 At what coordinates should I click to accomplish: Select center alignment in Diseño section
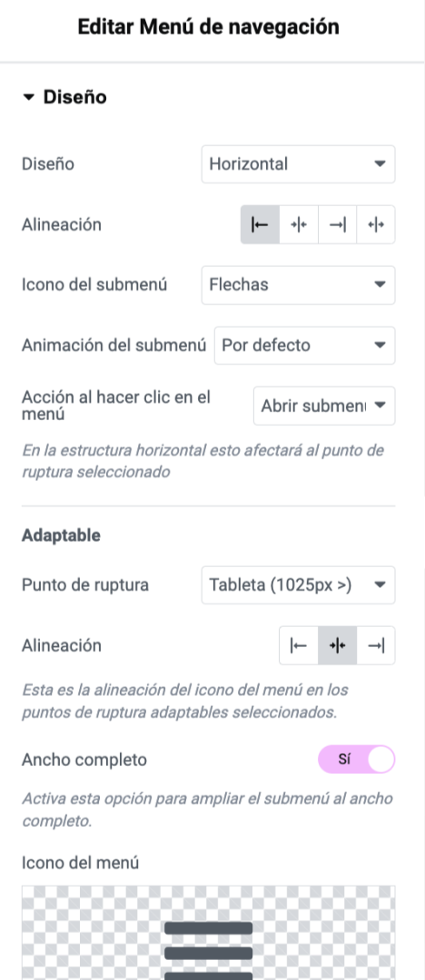299,224
